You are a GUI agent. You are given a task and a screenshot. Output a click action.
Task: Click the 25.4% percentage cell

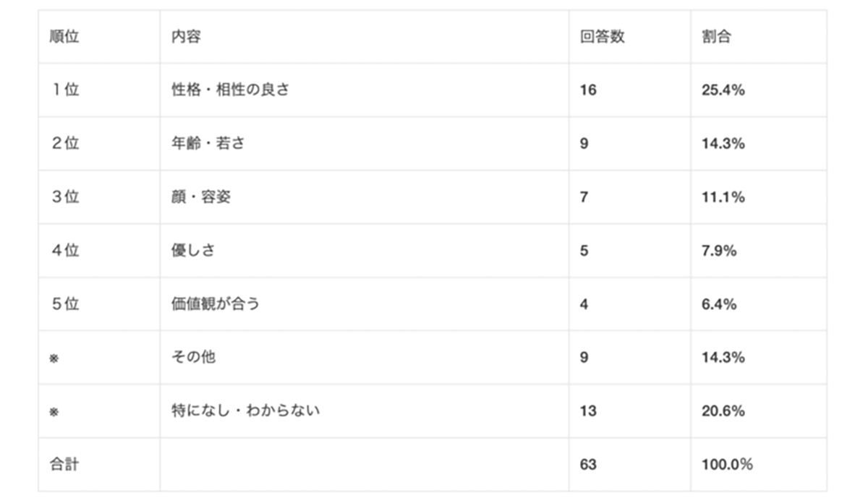click(723, 90)
